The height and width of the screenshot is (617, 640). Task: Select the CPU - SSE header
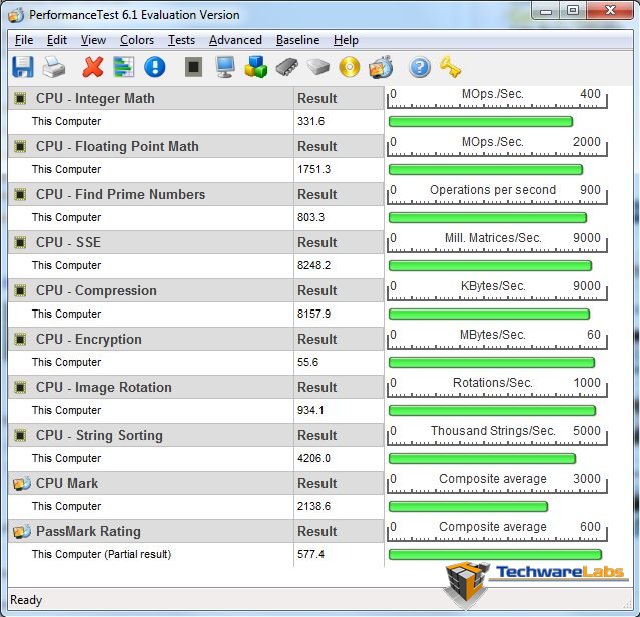pos(68,242)
